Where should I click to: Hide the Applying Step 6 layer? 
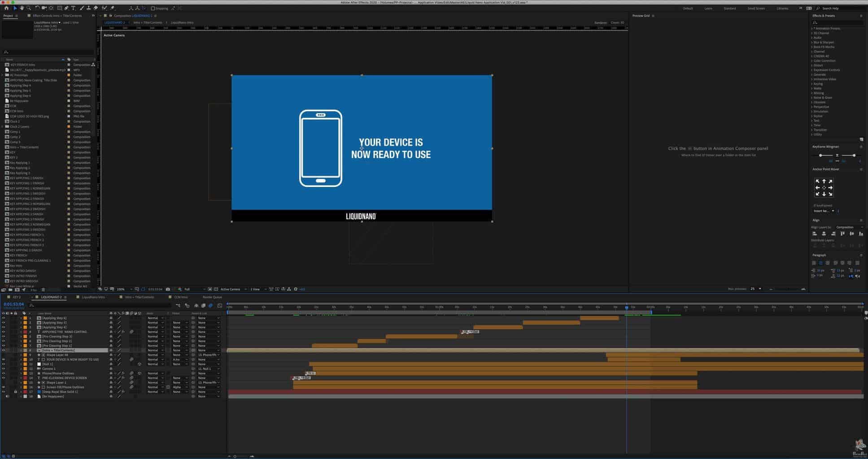[4, 318]
